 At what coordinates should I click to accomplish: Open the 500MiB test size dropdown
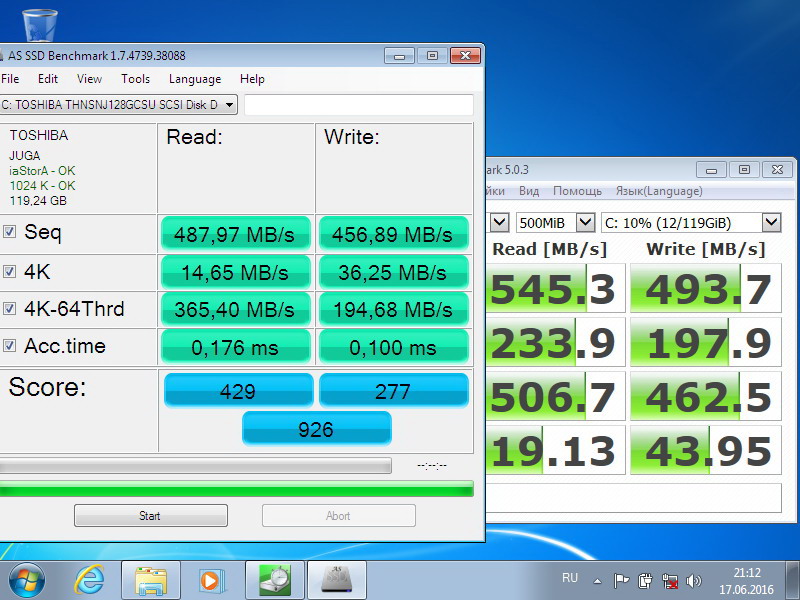tap(556, 222)
